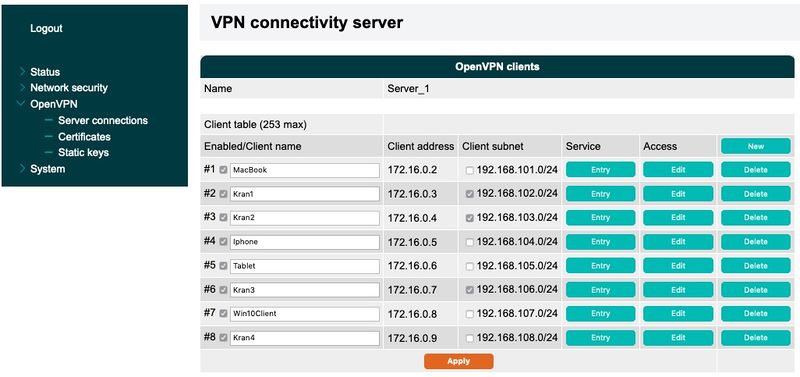Click the Logout link
Image resolution: width=800 pixels, height=377 pixels.
46,29
